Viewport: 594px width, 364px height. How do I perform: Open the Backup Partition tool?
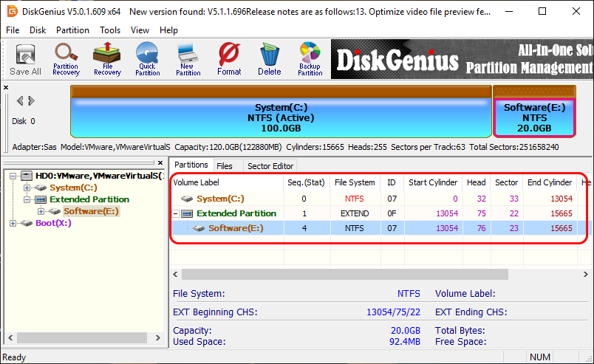[310, 60]
